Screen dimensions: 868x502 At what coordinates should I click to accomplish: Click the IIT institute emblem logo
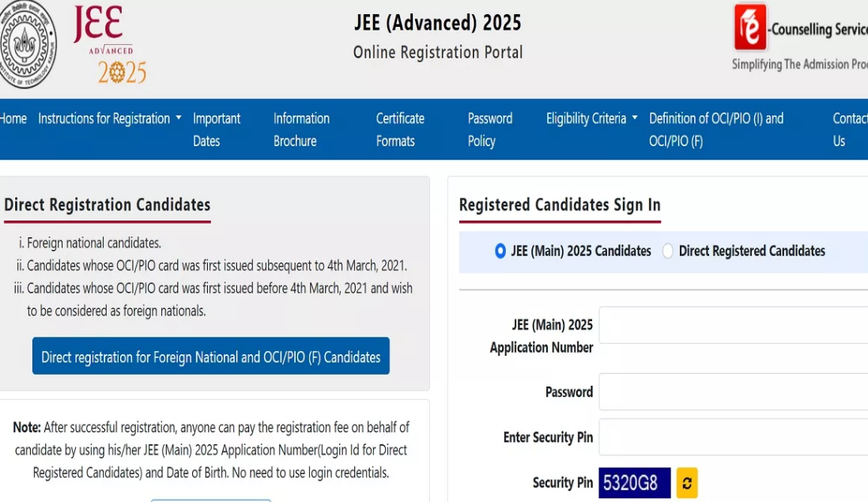point(26,44)
